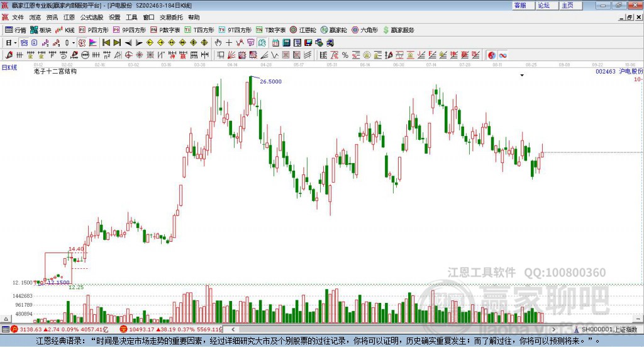Click the blue infinity loop icon
Viewport: 644px width, 347px height.
click(x=502, y=55)
